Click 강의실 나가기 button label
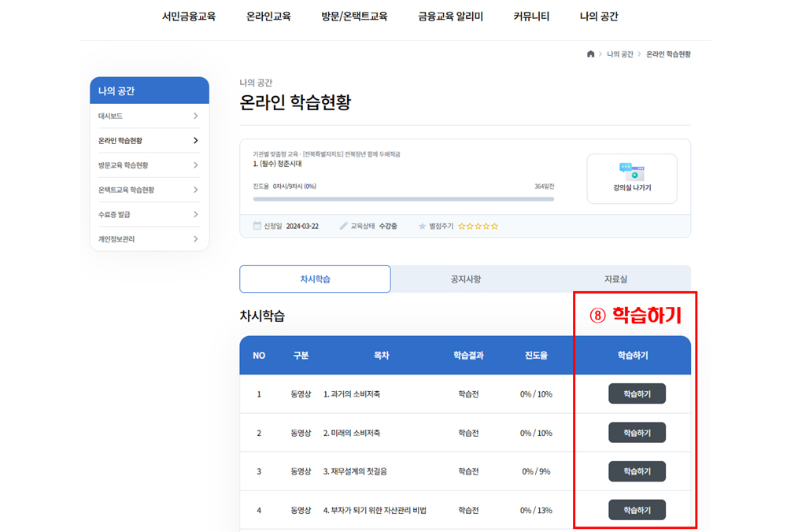 [632, 188]
